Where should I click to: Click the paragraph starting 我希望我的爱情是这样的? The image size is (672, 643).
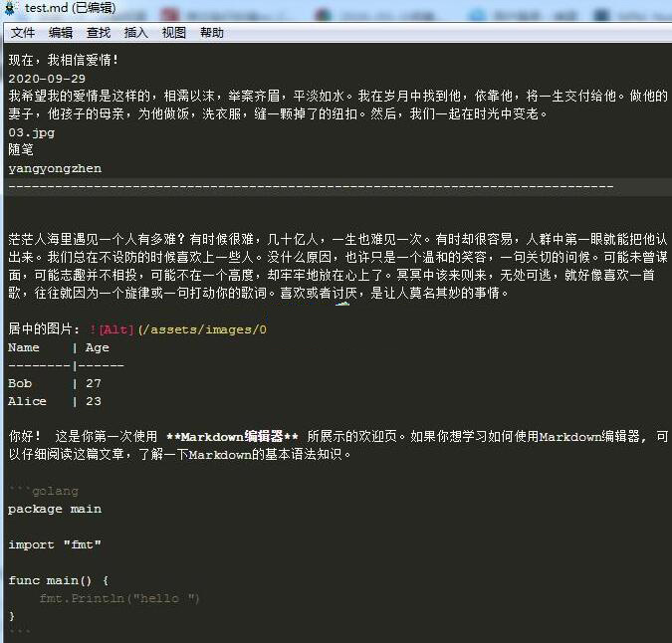(337, 105)
